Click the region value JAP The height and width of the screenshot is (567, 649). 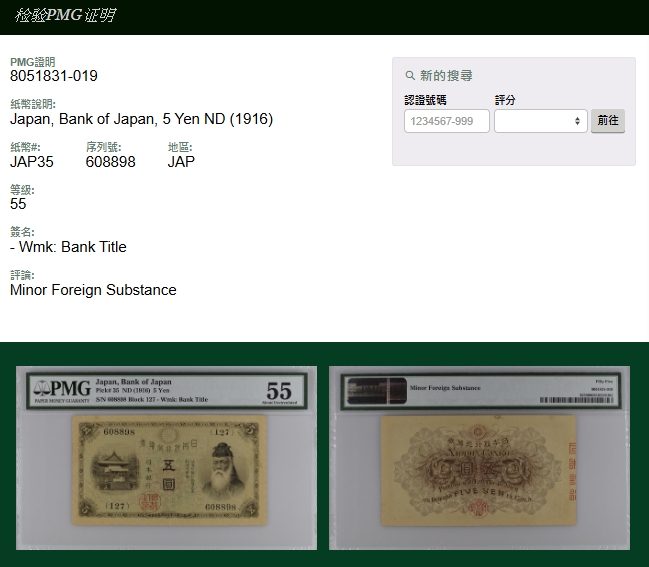181,162
